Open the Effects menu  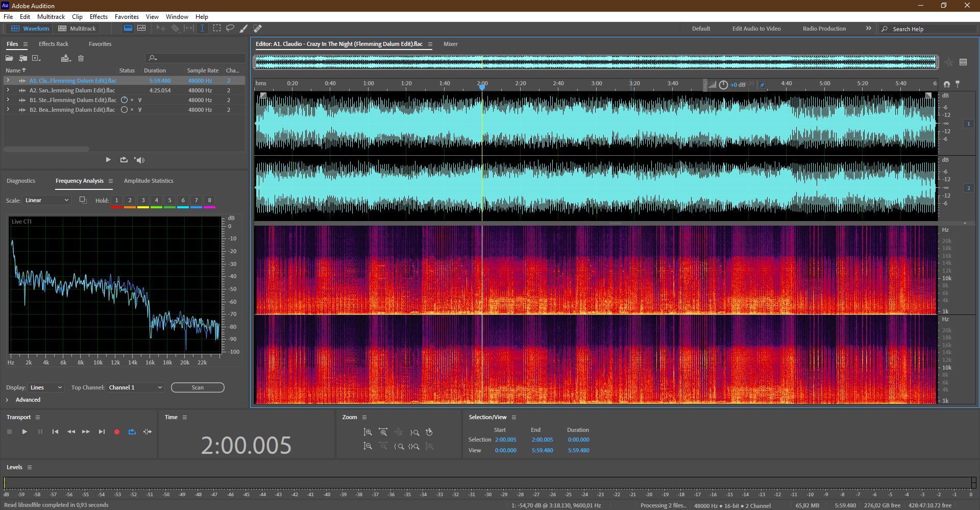pos(99,17)
